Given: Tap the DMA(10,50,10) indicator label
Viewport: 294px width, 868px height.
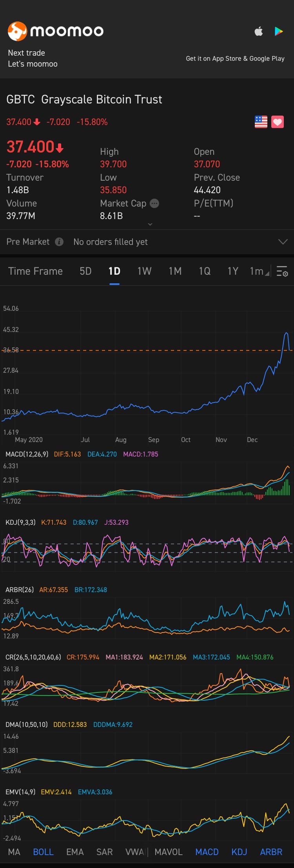Looking at the screenshot, I should coord(27,725).
